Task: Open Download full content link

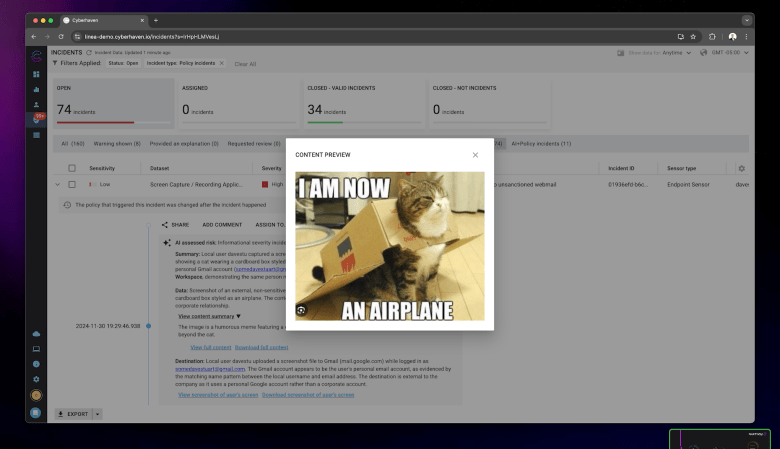Action: [262, 348]
